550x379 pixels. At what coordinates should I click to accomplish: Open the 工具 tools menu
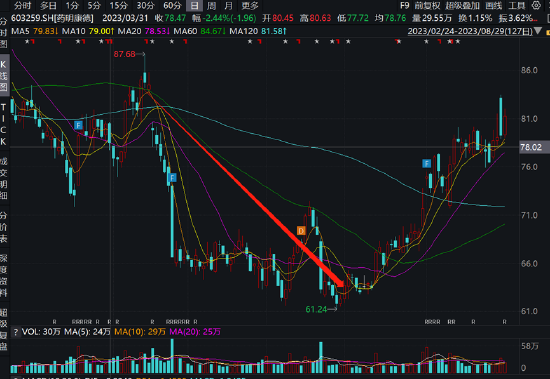click(517, 6)
